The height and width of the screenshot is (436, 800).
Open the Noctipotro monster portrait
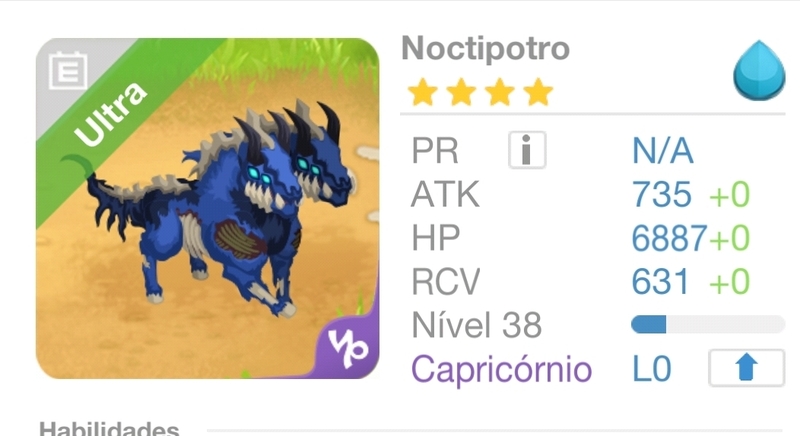tap(208, 209)
